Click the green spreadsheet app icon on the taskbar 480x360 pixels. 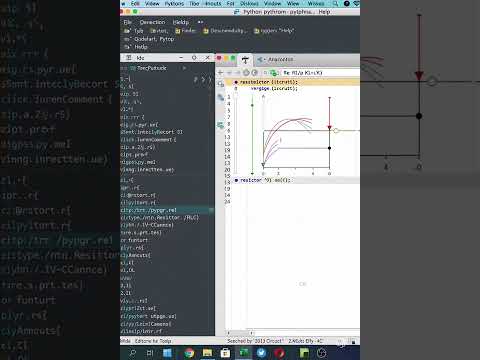[x=244, y=353]
